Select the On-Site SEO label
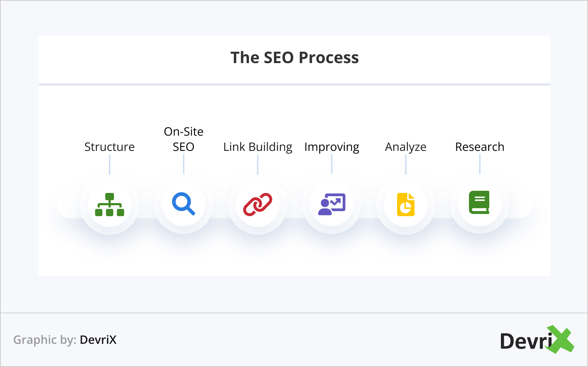This screenshot has height=367, width=588. click(x=184, y=139)
